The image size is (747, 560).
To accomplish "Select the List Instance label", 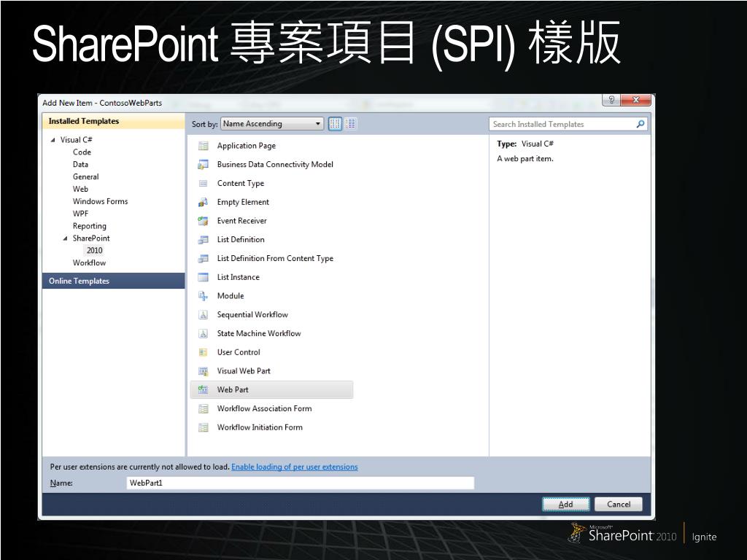I will 239,277.
